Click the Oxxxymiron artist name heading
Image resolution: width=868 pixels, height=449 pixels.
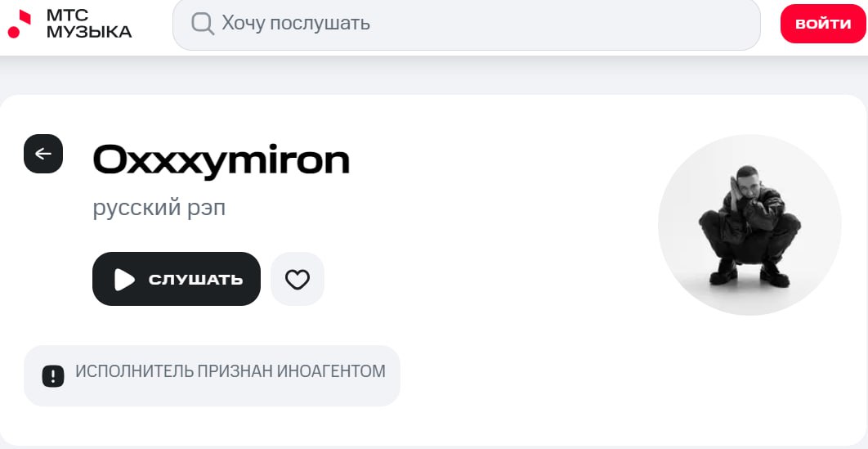(x=221, y=160)
